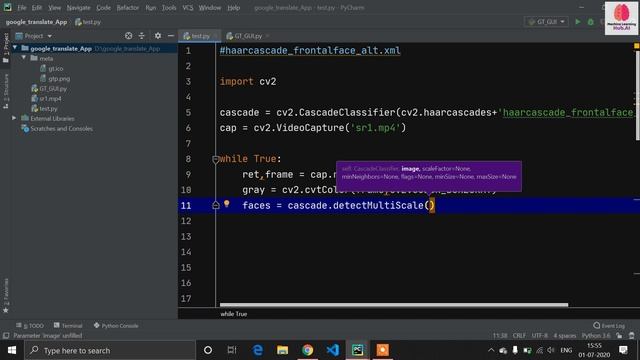This screenshot has height=360, width=640.
Task: Open Microsoft Edge from taskbar
Action: click(258, 350)
